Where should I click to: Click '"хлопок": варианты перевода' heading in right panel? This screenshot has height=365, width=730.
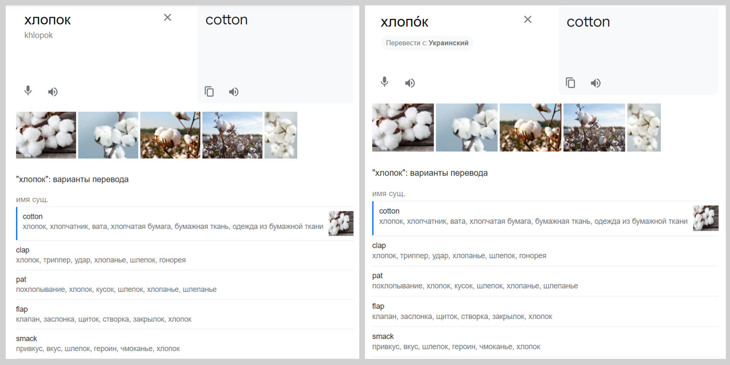[430, 173]
